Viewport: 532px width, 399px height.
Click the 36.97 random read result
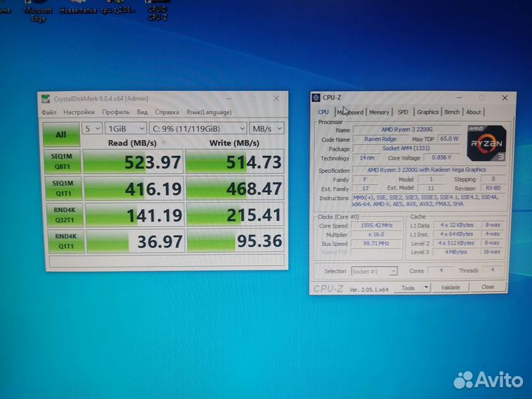tap(136, 241)
